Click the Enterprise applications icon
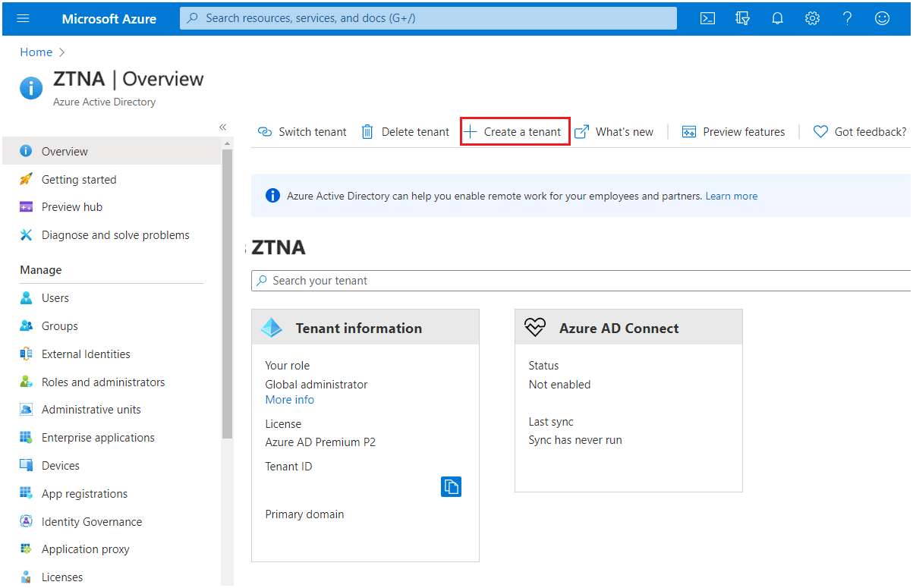The image size is (913, 588). [x=27, y=438]
